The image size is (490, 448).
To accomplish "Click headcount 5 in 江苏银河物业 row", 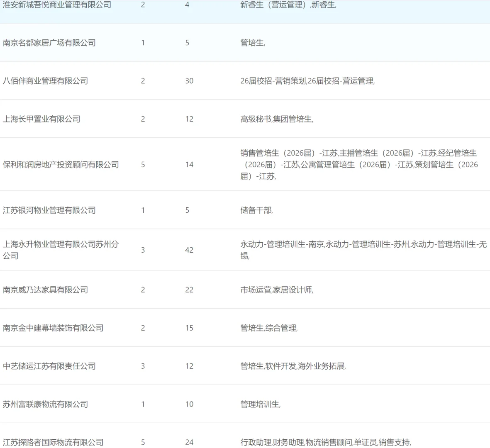I will pos(187,210).
